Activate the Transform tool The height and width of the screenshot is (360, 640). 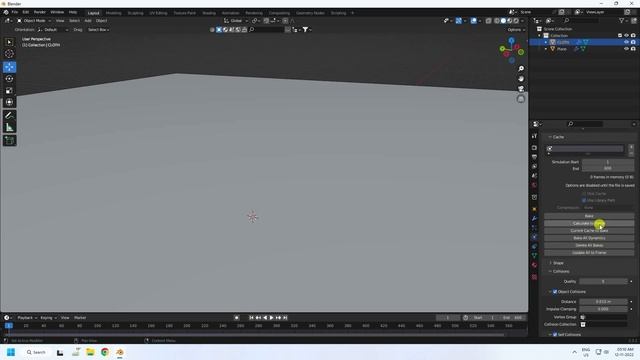(9, 102)
